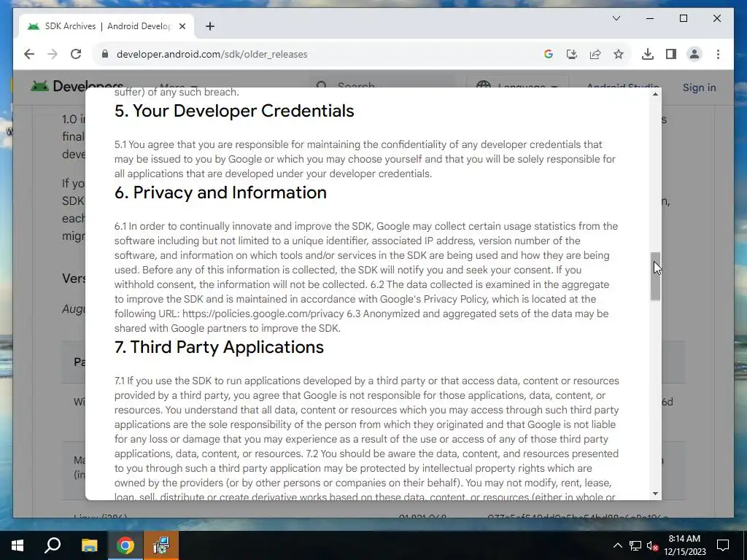Maximize the Chrome window
The width and height of the screenshot is (747, 560).
[x=683, y=18]
